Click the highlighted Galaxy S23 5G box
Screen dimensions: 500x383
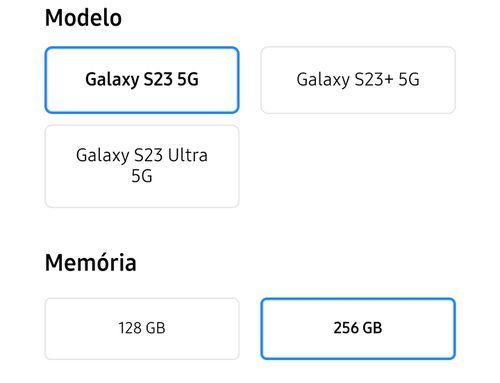point(142,80)
